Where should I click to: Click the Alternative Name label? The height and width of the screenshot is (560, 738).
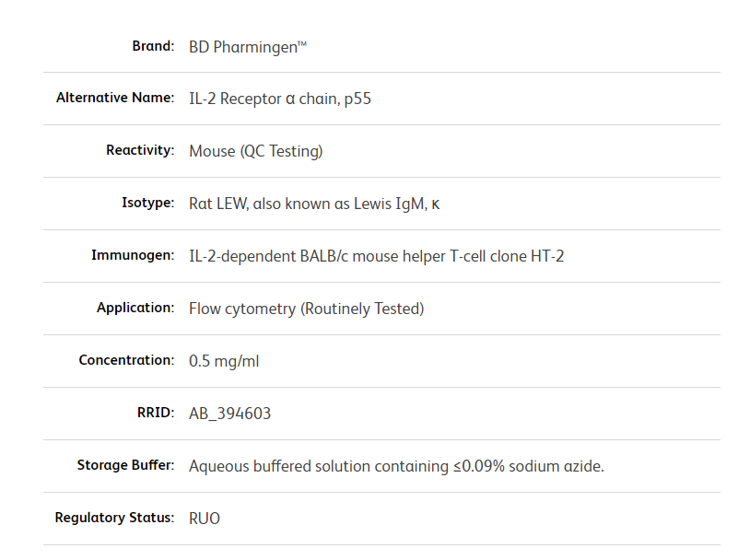click(115, 98)
